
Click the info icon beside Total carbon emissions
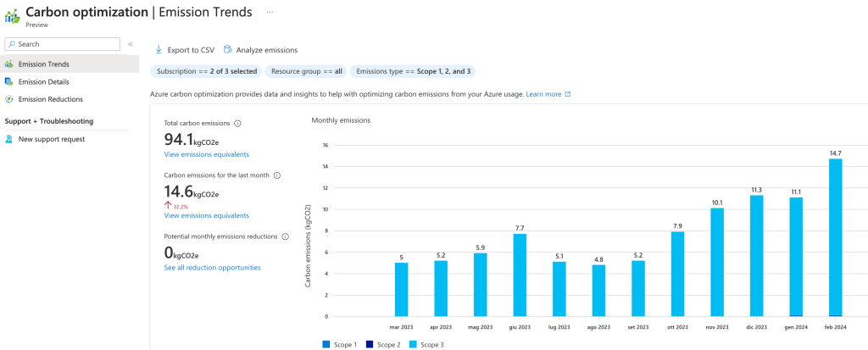pyautogui.click(x=237, y=123)
